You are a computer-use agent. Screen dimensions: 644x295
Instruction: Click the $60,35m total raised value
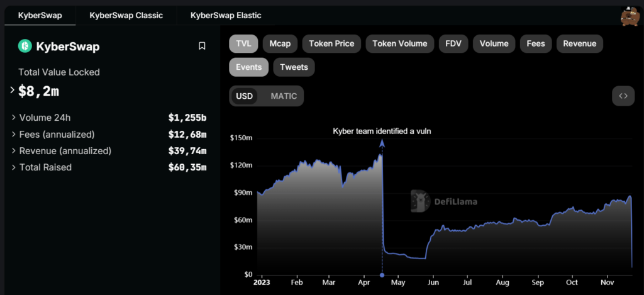[x=187, y=167]
